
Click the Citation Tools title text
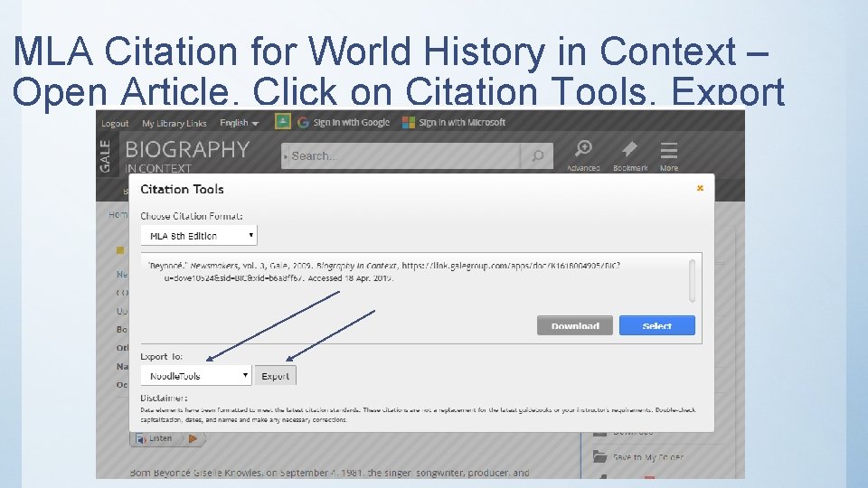(x=182, y=189)
